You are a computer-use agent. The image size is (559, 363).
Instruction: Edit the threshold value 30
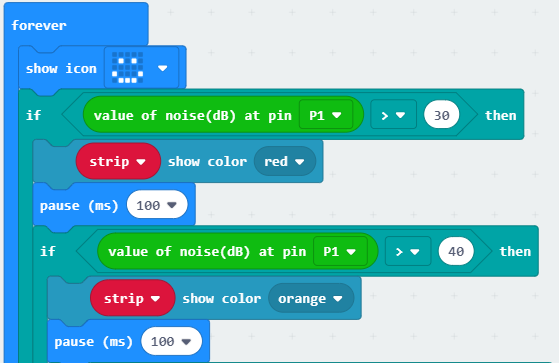tap(442, 115)
